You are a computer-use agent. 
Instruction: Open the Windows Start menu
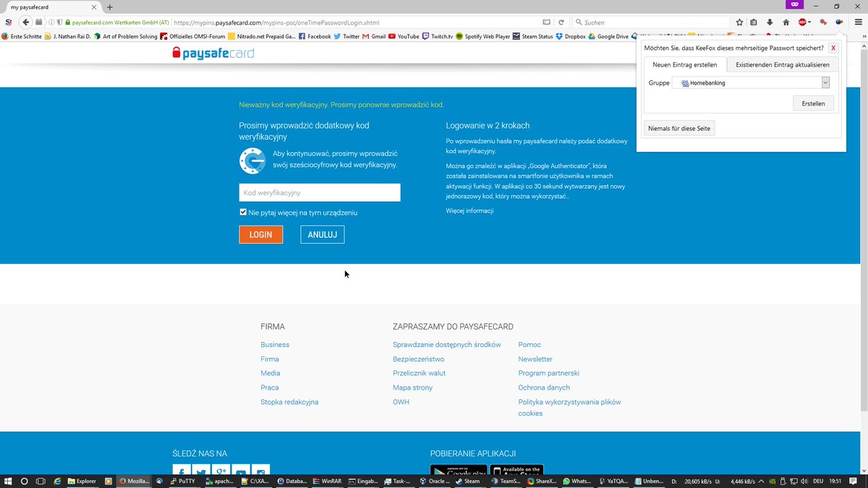[x=8, y=481]
